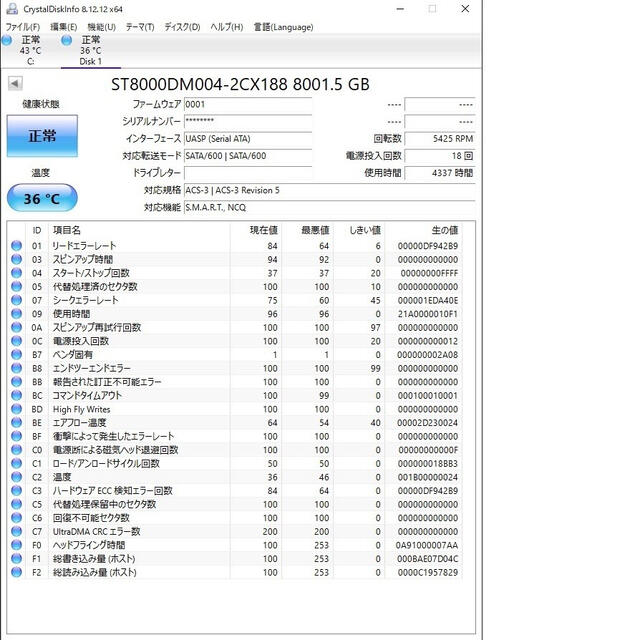Click raw value 0000C1957829
The height and width of the screenshot is (640, 640).
tap(428, 572)
